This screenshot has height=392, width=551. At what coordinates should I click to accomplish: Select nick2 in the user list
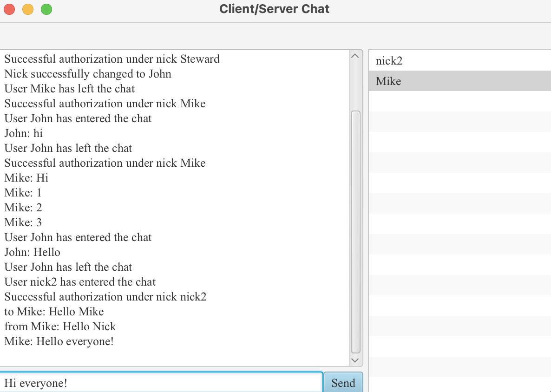(459, 61)
